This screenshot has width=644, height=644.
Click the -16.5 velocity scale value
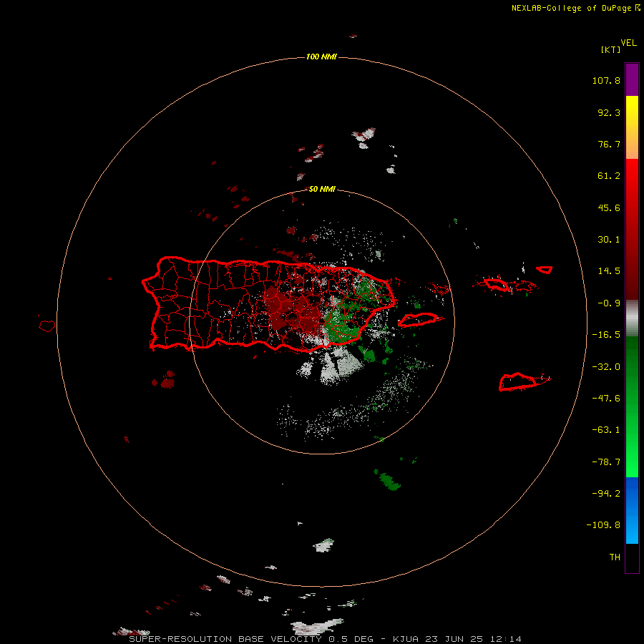(x=606, y=335)
